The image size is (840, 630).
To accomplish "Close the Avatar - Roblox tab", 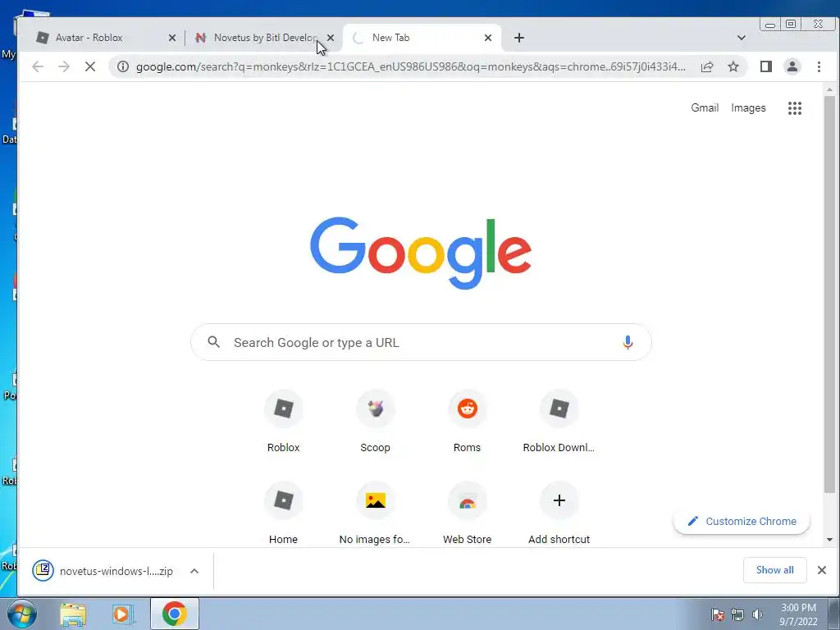I will tap(172, 38).
